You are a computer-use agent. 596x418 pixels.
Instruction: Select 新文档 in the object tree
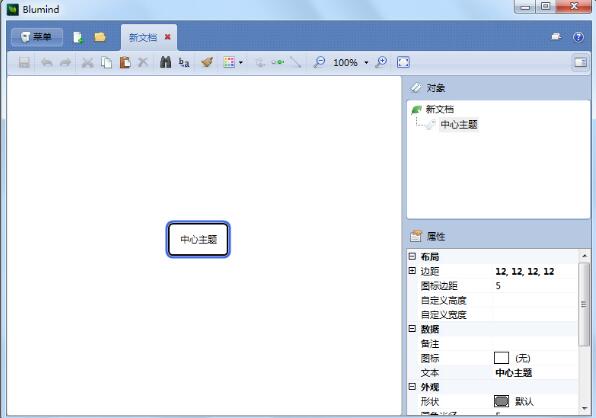coord(439,109)
